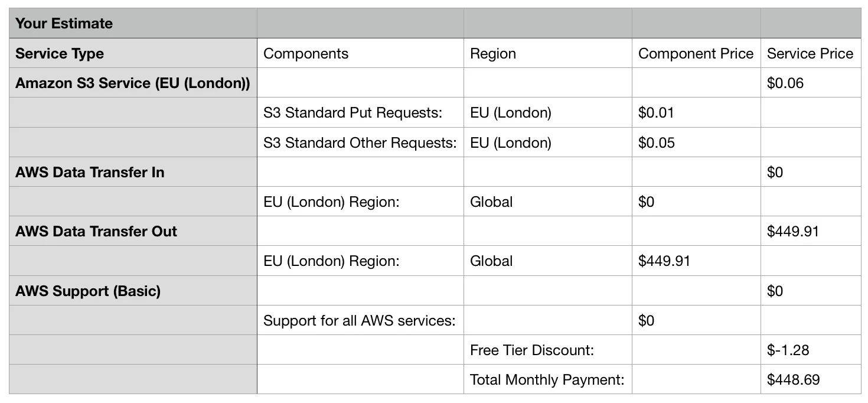Click the "AWS Support (Basic)" row label
The height and width of the screenshot is (403, 868).
(x=88, y=291)
